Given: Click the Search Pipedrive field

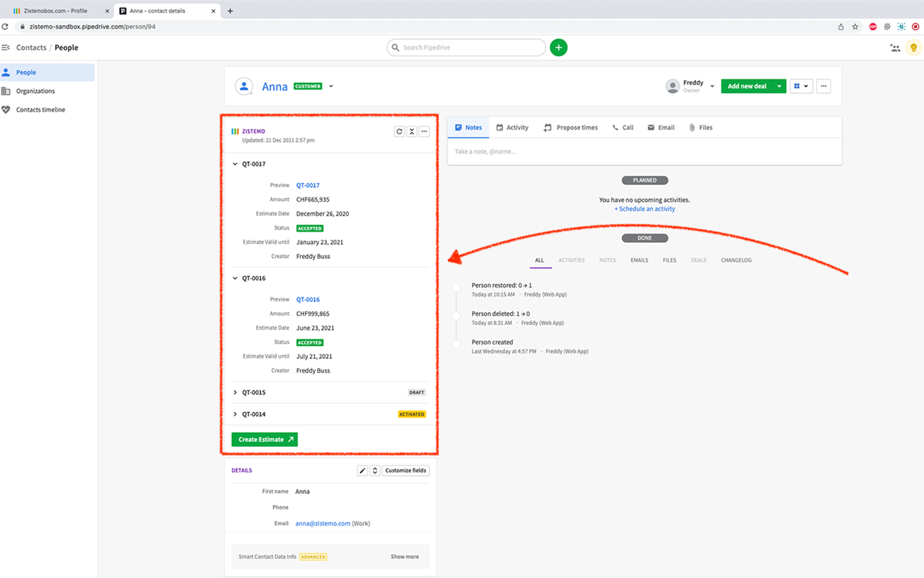Looking at the screenshot, I should tap(466, 48).
